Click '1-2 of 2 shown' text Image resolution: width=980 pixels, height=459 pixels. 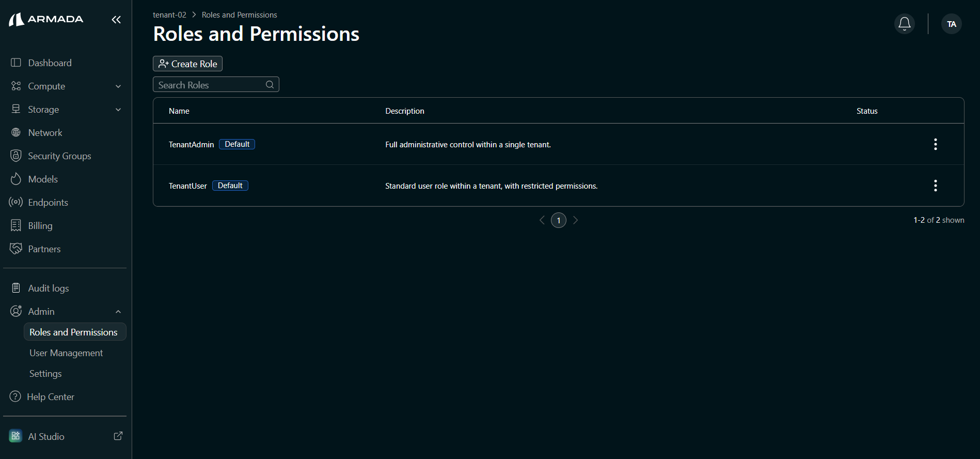click(x=939, y=220)
